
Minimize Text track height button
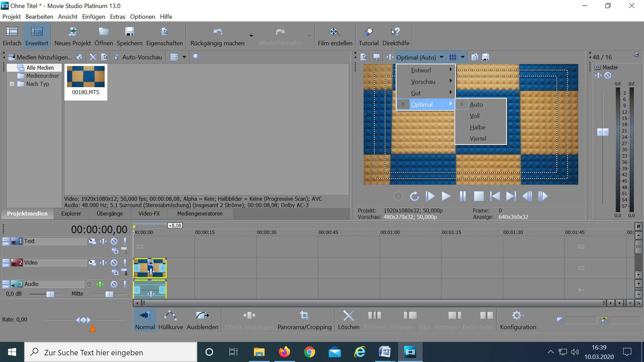[x=6, y=241]
